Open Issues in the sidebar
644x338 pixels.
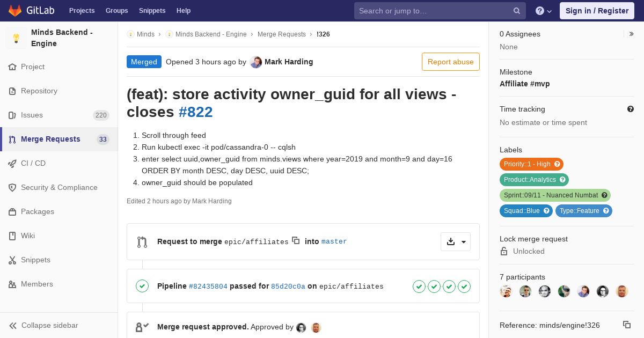tap(59, 115)
